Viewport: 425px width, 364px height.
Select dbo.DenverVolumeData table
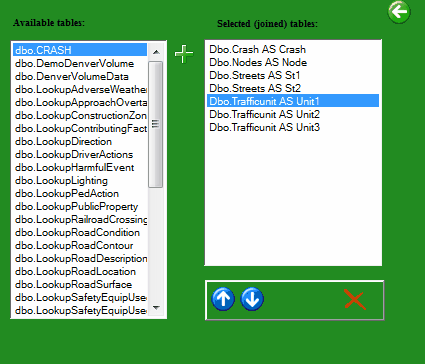(80, 76)
